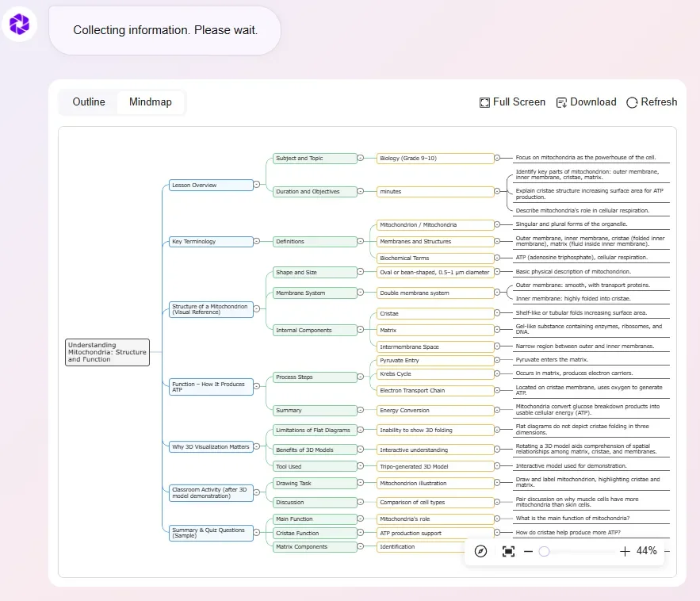Select the Internal Components node
Image resolution: width=700 pixels, height=601 pixels.
coord(315,330)
